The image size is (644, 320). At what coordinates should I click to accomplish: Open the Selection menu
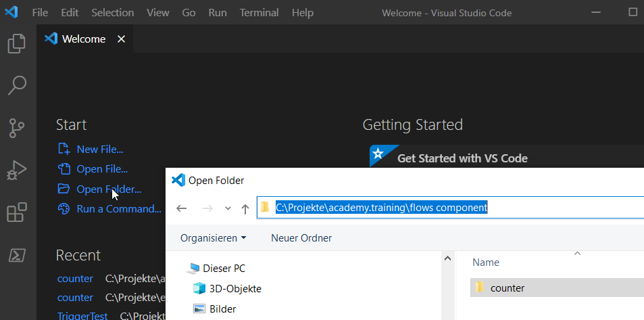point(112,13)
